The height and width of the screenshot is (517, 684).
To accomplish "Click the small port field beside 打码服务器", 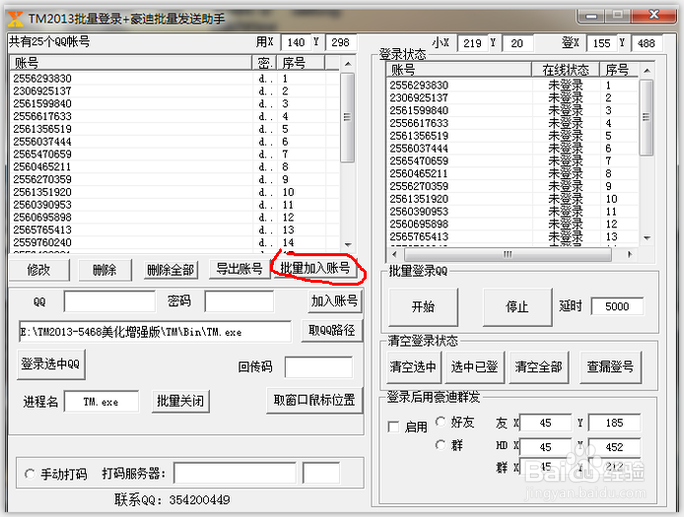I will (x=321, y=473).
